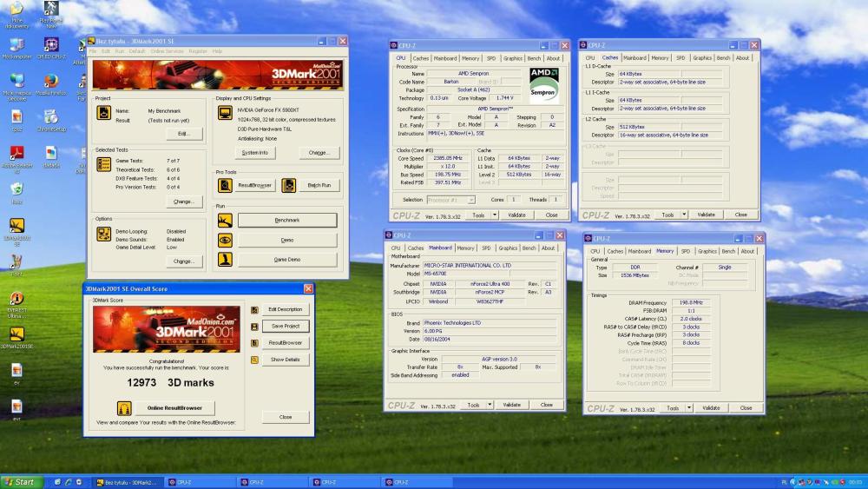Click the monitor icon in Display and CPU Settings
The image size is (868, 489).
[x=225, y=113]
